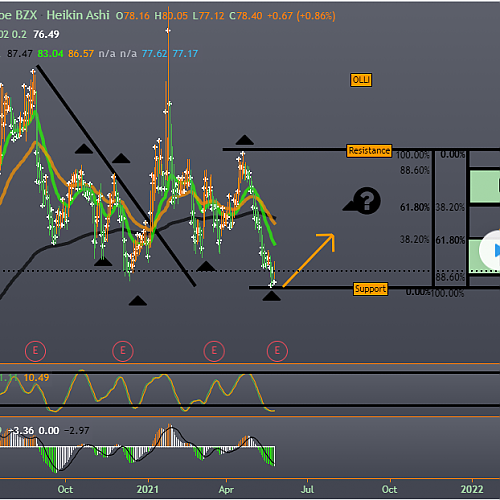500x500 pixels.
Task: Click the orange 86.57 moving average value
Action: click(x=81, y=54)
